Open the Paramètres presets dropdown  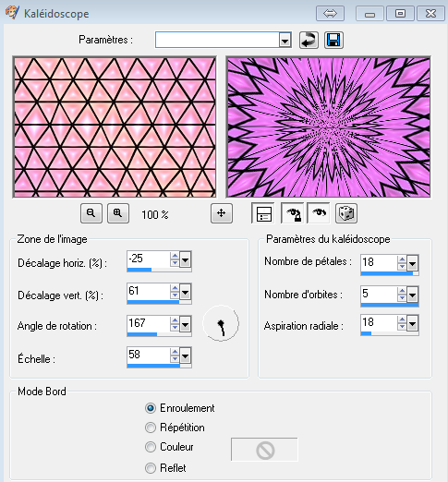pos(285,40)
